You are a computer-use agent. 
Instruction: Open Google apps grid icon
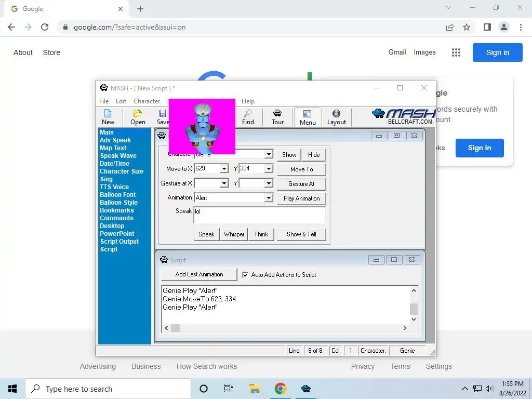pyautogui.click(x=456, y=52)
